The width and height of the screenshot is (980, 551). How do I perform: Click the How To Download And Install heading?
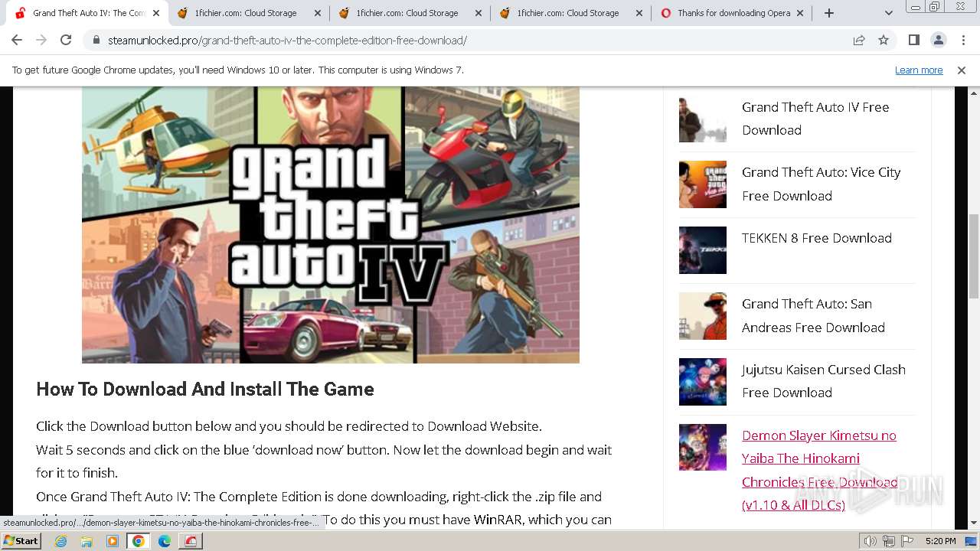pyautogui.click(x=205, y=389)
